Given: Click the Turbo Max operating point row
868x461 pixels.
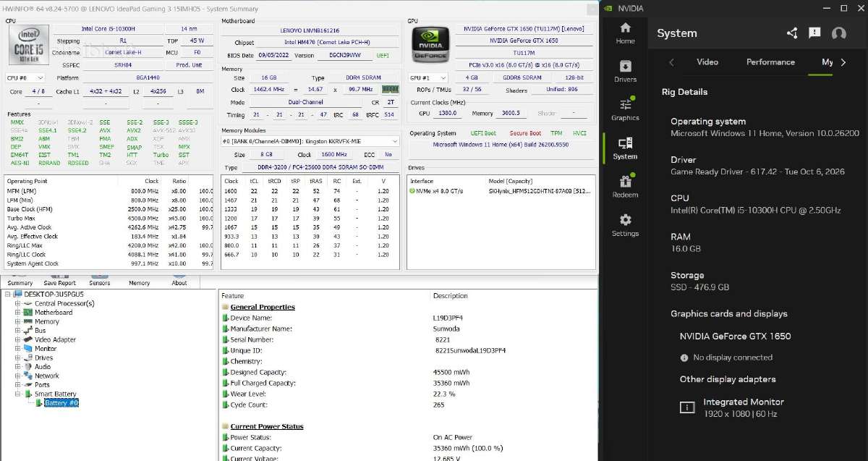Looking at the screenshot, I should (x=109, y=219).
